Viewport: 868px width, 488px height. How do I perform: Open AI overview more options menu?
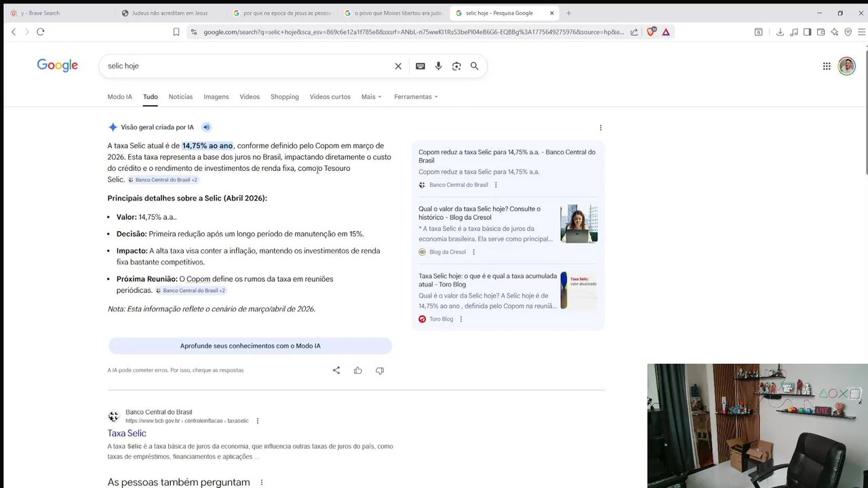(x=600, y=127)
